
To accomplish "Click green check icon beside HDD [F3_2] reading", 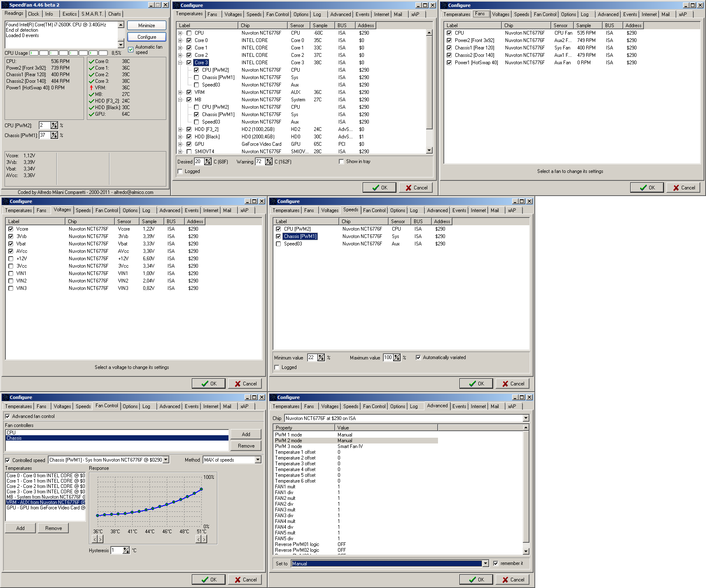I will click(x=91, y=101).
